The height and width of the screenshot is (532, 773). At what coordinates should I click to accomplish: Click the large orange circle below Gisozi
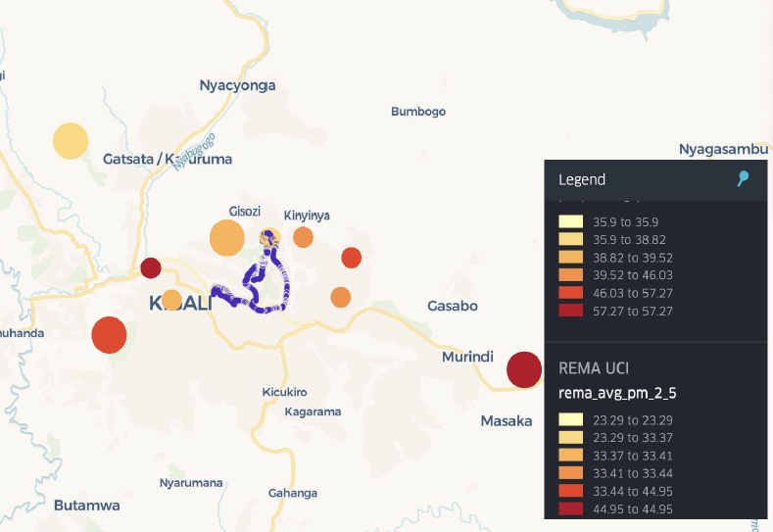coord(226,237)
